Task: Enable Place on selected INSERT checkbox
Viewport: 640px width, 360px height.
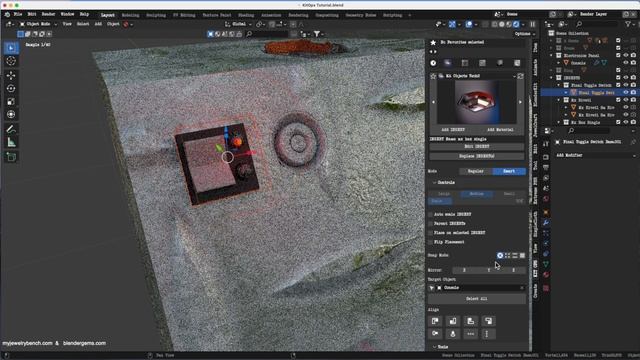Action: click(x=430, y=233)
